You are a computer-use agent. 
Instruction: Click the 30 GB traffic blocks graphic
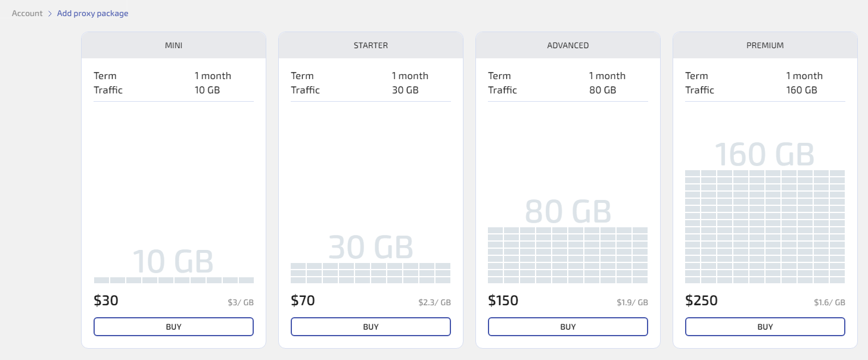tap(371, 273)
